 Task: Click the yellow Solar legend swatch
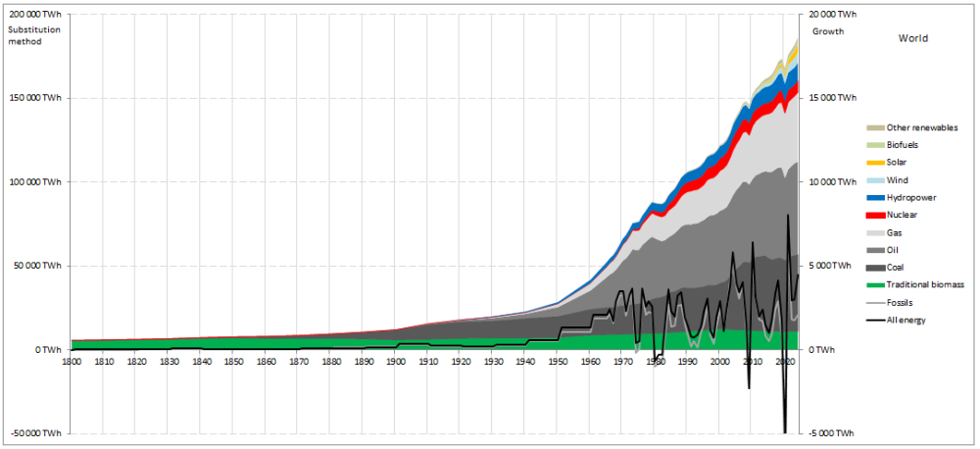(x=875, y=163)
